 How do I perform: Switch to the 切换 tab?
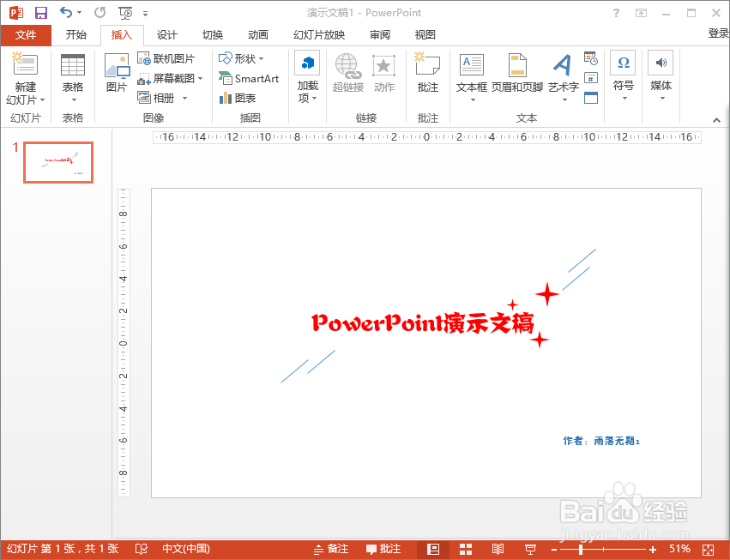pos(213,35)
